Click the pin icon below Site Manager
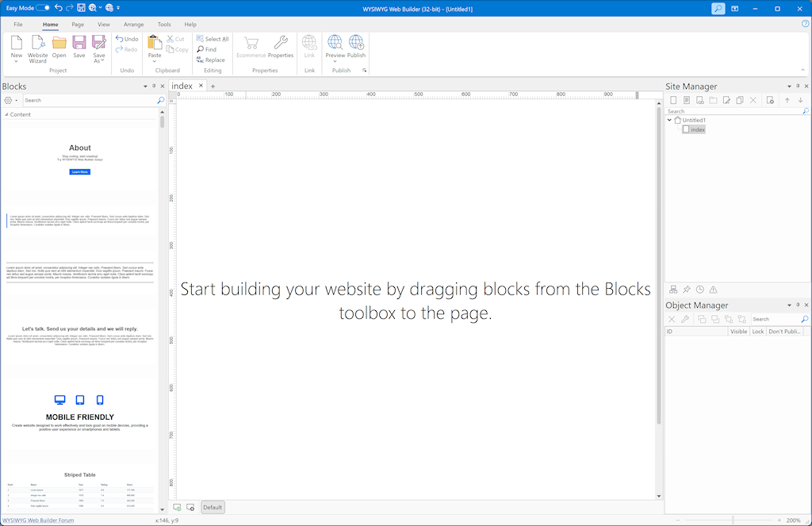The width and height of the screenshot is (812, 526). [687, 290]
